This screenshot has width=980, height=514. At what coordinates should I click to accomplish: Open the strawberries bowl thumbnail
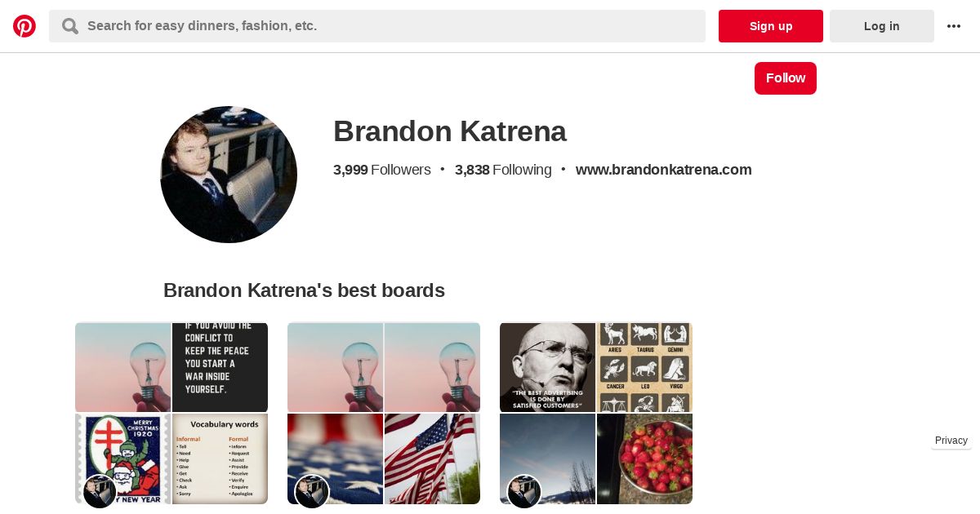644,459
